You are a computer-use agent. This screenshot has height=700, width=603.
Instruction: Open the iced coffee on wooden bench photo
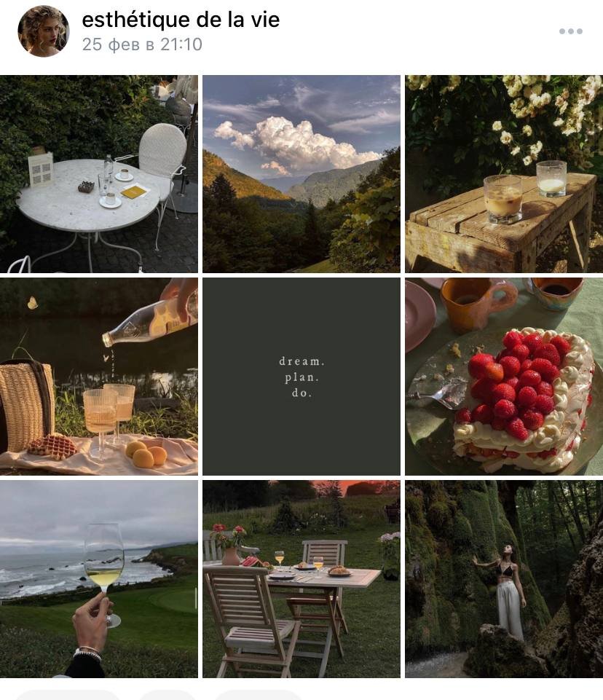click(504, 173)
